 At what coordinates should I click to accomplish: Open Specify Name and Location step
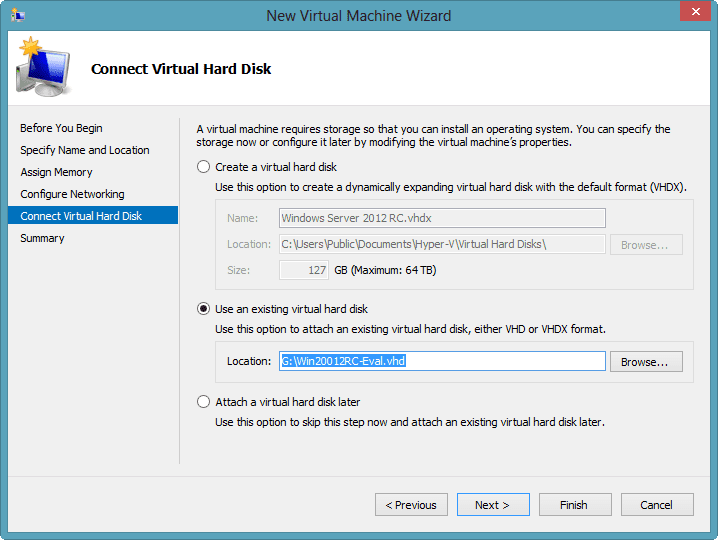coord(85,150)
